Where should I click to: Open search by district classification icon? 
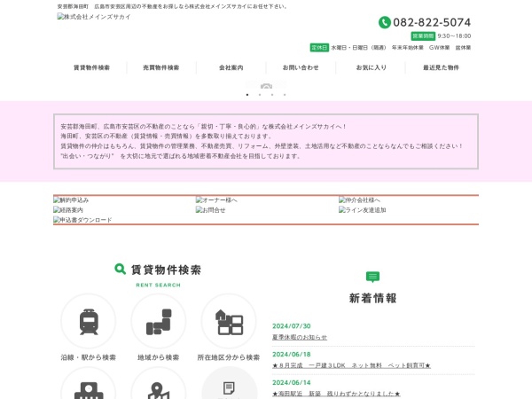pos(229,321)
